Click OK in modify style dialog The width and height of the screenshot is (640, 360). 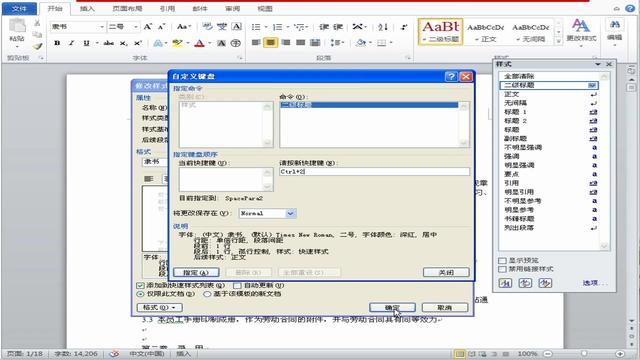pyautogui.click(x=392, y=307)
